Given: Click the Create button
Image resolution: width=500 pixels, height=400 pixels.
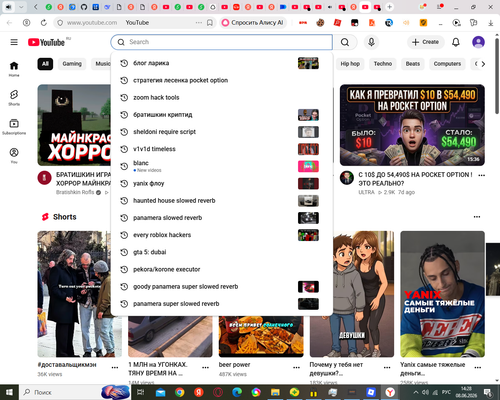Looking at the screenshot, I should [x=426, y=42].
